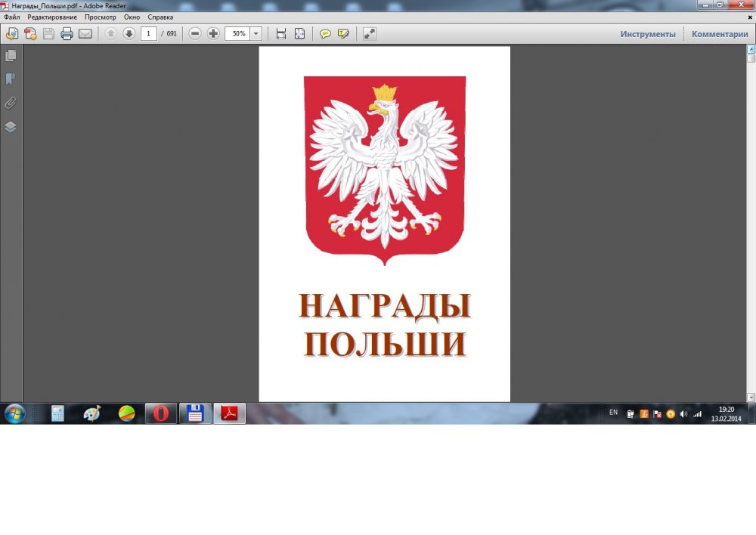
Task: Click the Open file toolbar icon
Action: click(12, 34)
